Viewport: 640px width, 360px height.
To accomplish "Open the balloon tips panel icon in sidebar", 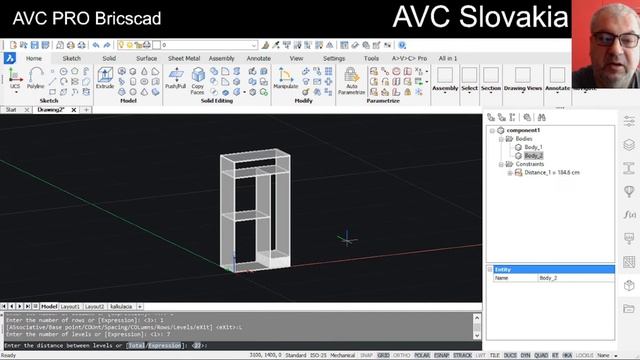I will point(629,191).
